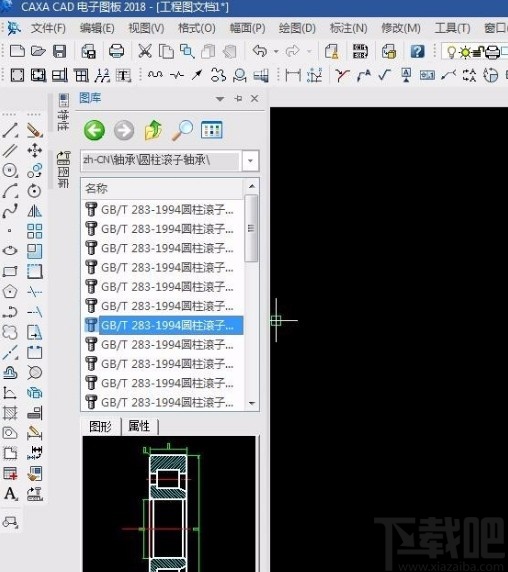
Task: Select the Array pattern tool
Action: tap(35, 231)
